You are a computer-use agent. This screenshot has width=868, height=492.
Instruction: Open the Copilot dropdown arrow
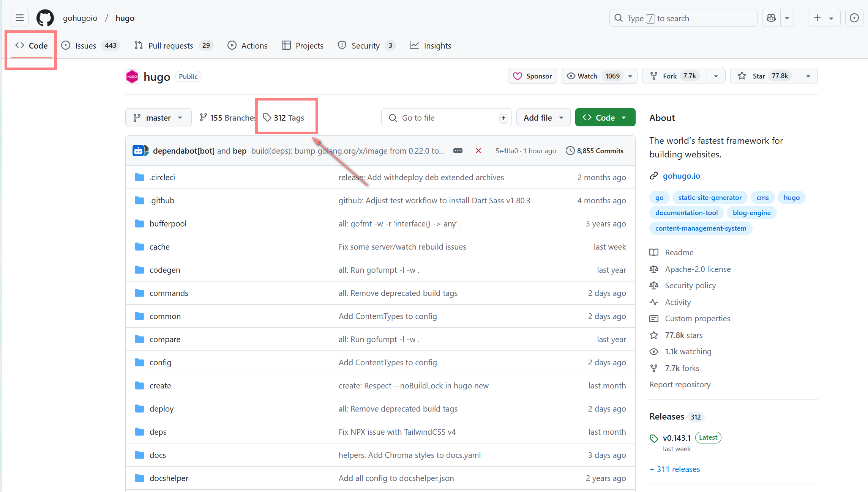pyautogui.click(x=787, y=18)
